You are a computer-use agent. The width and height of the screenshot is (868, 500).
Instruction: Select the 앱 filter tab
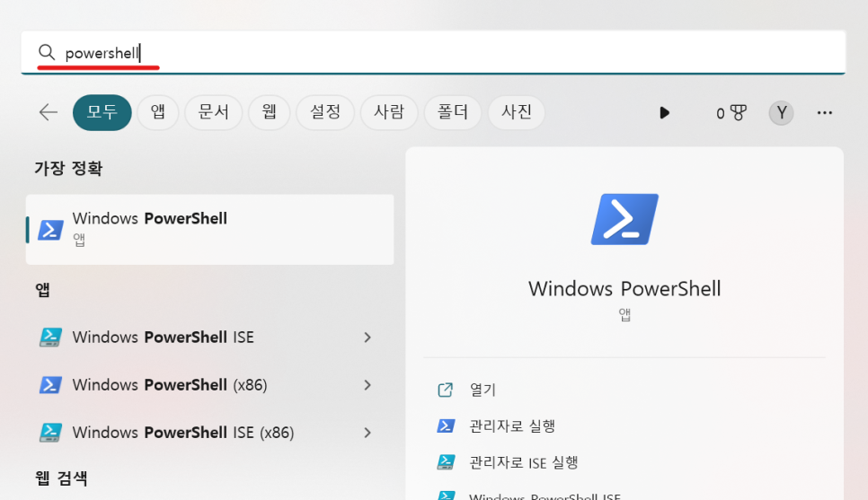pyautogui.click(x=158, y=112)
